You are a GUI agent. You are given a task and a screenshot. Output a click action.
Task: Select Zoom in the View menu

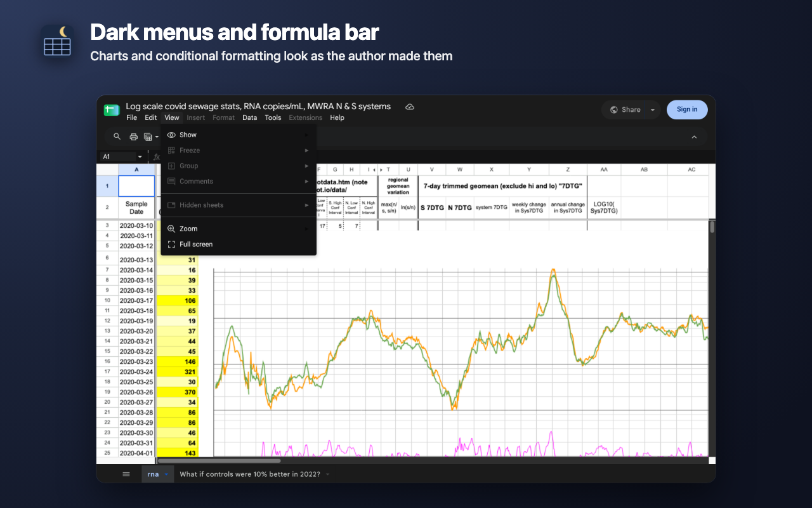[x=239, y=229]
